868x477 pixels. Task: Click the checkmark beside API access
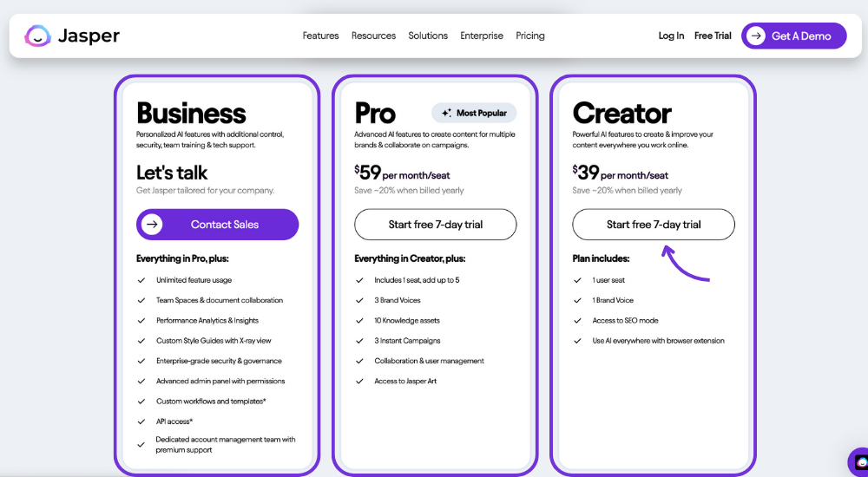(141, 421)
